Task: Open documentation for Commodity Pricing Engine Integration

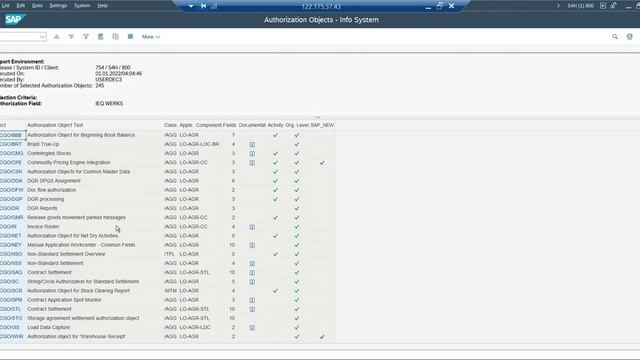Action: (x=252, y=162)
